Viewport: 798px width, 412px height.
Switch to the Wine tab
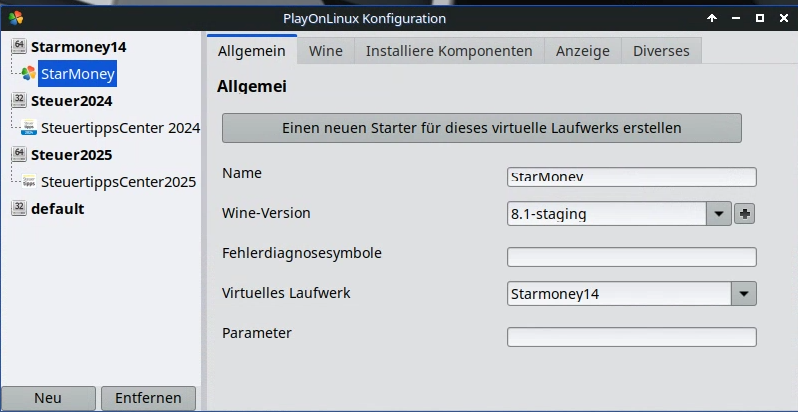(326, 50)
